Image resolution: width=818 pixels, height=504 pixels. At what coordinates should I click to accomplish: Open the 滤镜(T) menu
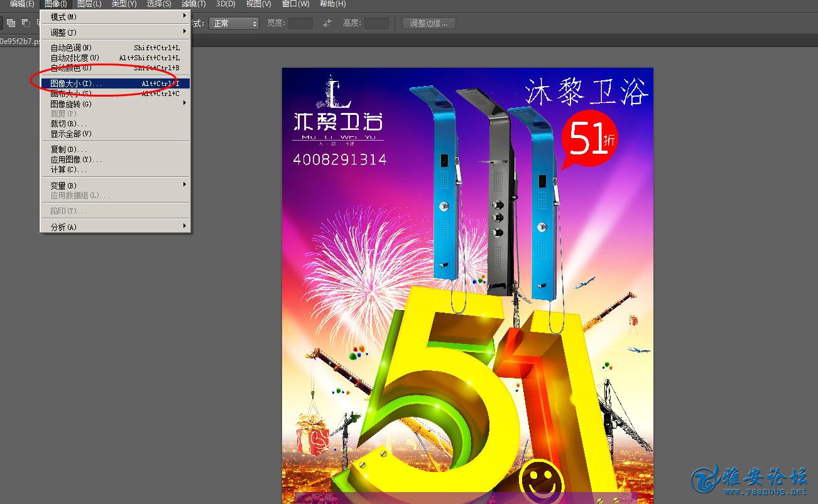click(x=194, y=4)
